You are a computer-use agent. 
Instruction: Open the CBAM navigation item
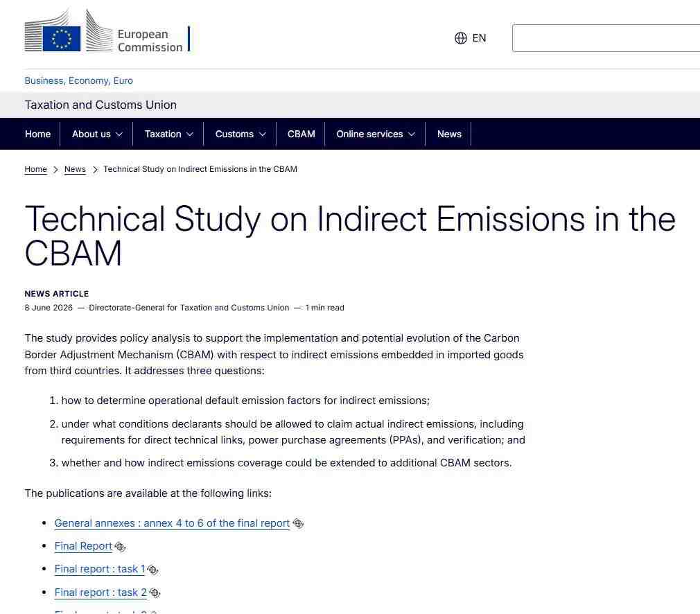301,134
